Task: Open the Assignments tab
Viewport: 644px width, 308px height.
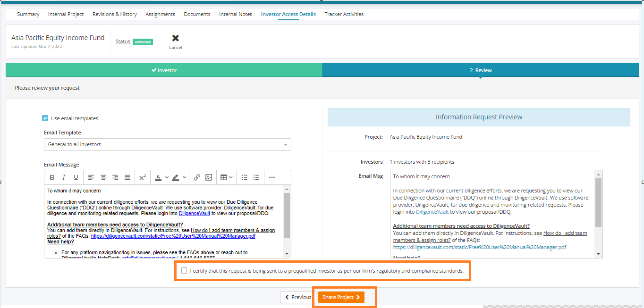Action: coord(161,14)
